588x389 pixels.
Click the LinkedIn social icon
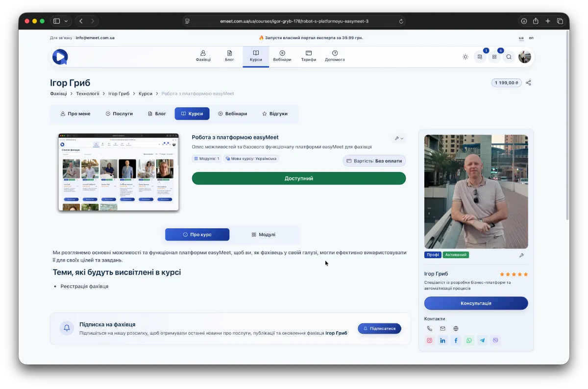tap(443, 340)
